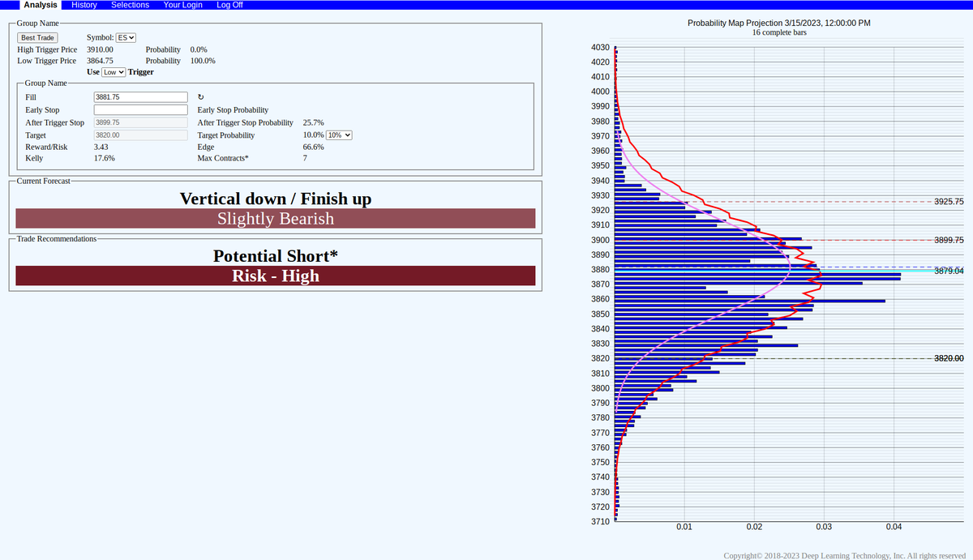Click High Trigger Price value 3910.00

(x=100, y=49)
